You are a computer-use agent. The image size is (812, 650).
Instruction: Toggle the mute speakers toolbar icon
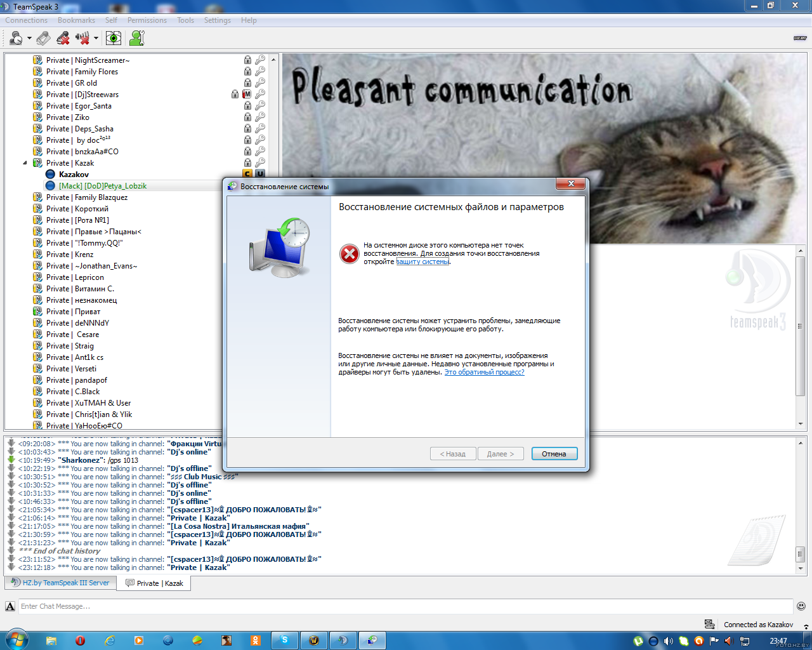click(x=82, y=38)
